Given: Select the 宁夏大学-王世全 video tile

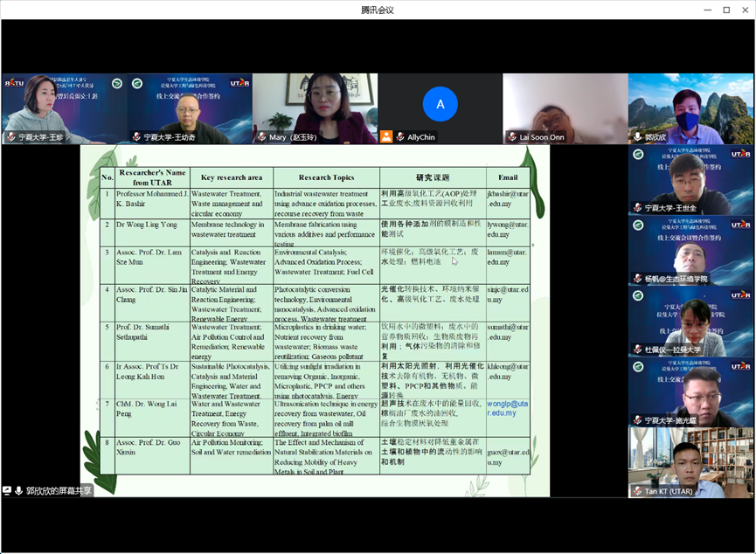Looking at the screenshot, I should coord(690,177).
